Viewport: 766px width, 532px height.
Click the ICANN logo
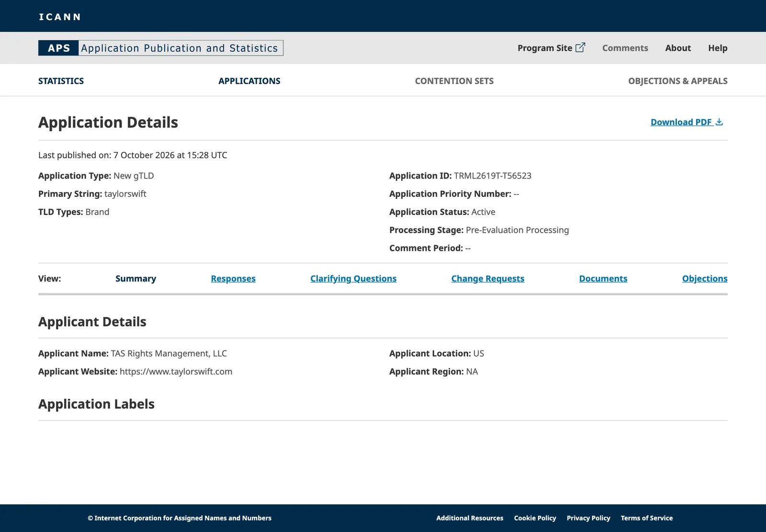pos(60,17)
